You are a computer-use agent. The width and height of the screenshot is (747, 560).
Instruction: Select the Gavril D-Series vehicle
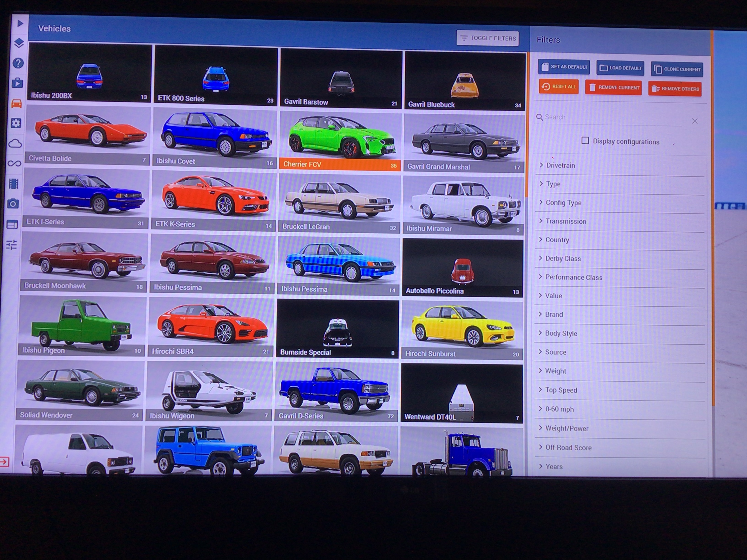pyautogui.click(x=337, y=392)
